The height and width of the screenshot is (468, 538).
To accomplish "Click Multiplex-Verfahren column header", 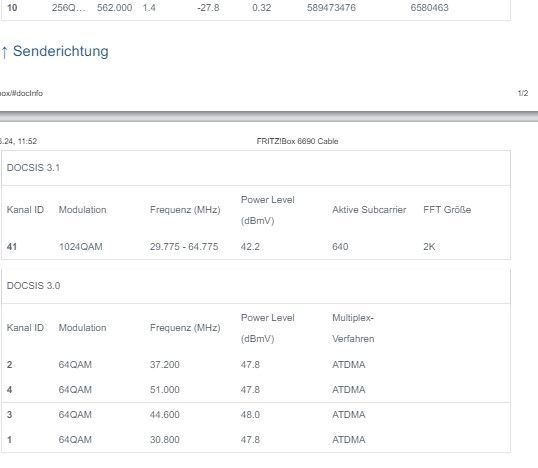I will click(353, 328).
